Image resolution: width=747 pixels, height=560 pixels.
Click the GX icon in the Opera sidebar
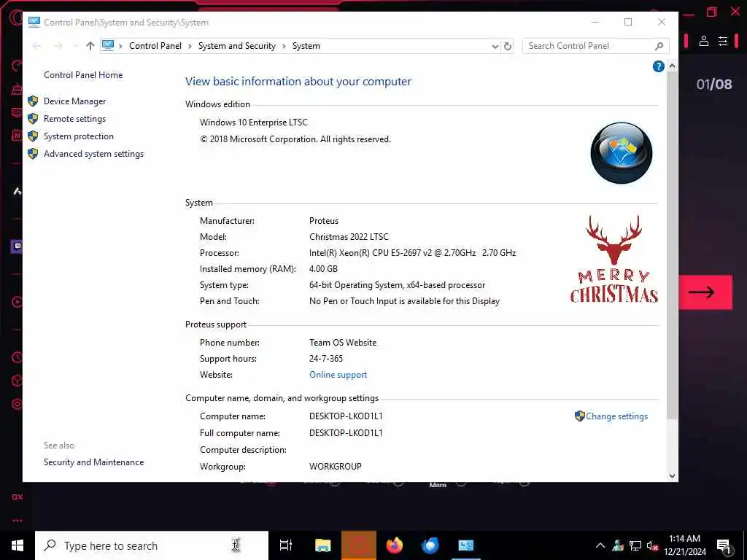pyautogui.click(x=18, y=497)
